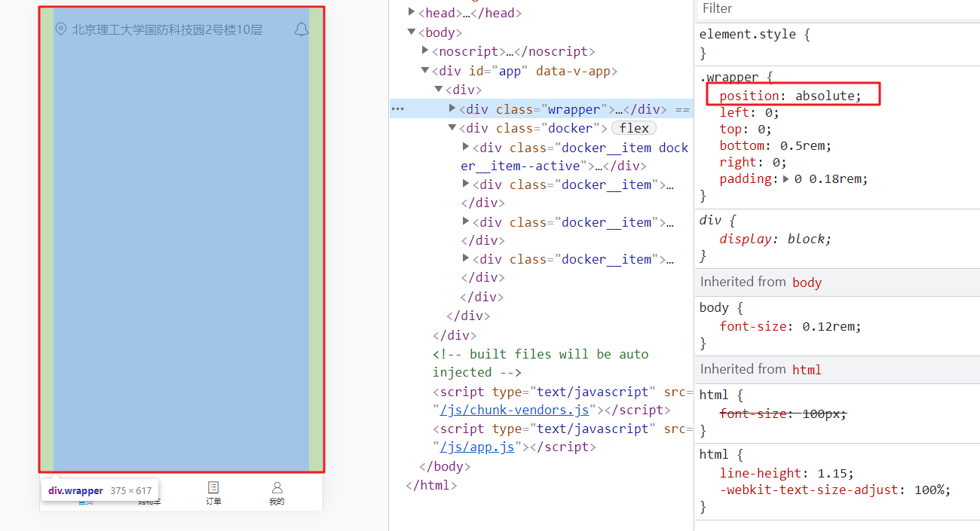Open the 我的 profile tab icon
The height and width of the screenshot is (531, 980).
pyautogui.click(x=277, y=487)
